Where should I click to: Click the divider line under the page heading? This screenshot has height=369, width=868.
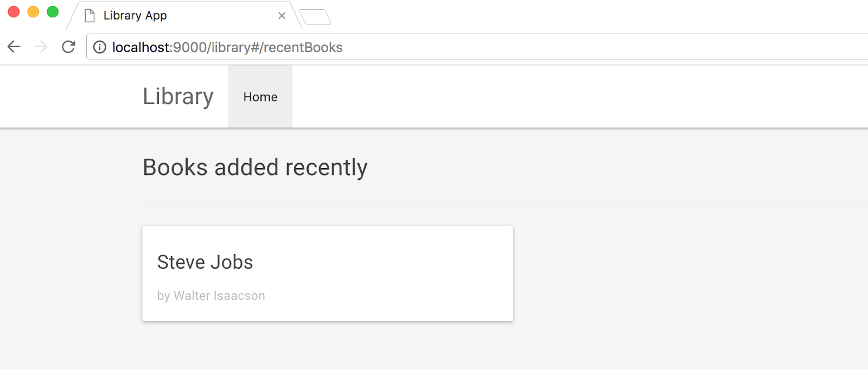[488, 203]
